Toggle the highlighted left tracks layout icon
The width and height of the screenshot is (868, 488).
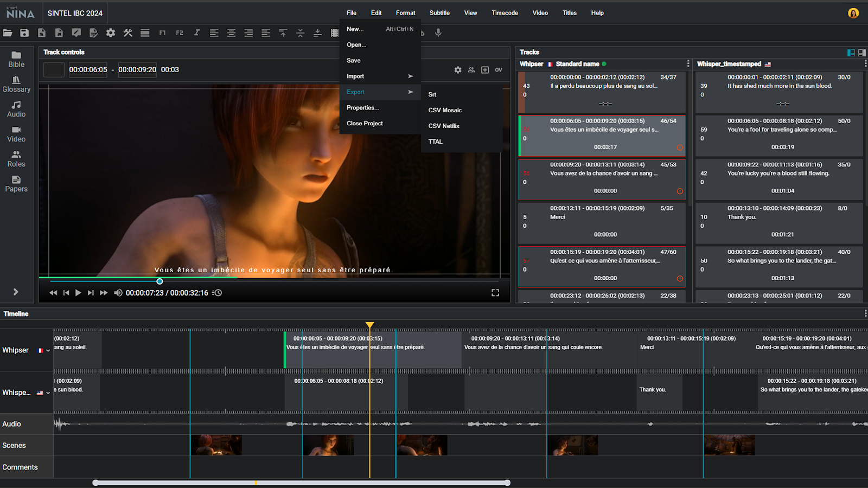point(851,53)
